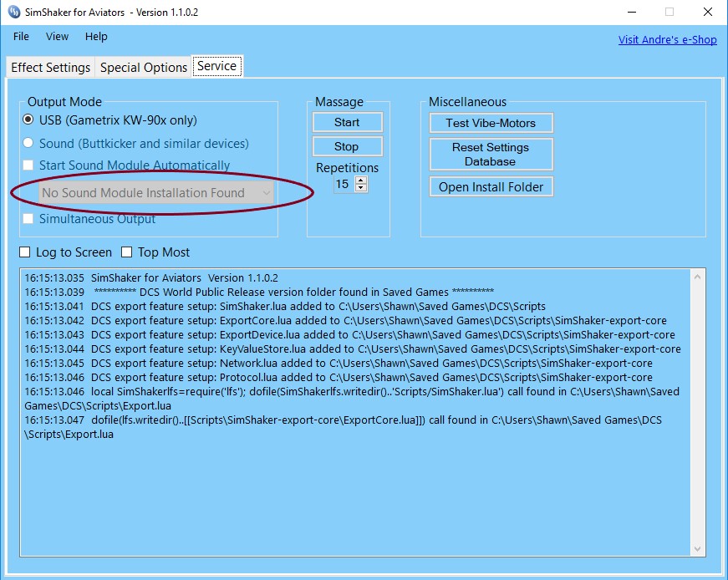The height and width of the screenshot is (580, 728).
Task: Click Test Vibe-Motors button
Action: [491, 123]
